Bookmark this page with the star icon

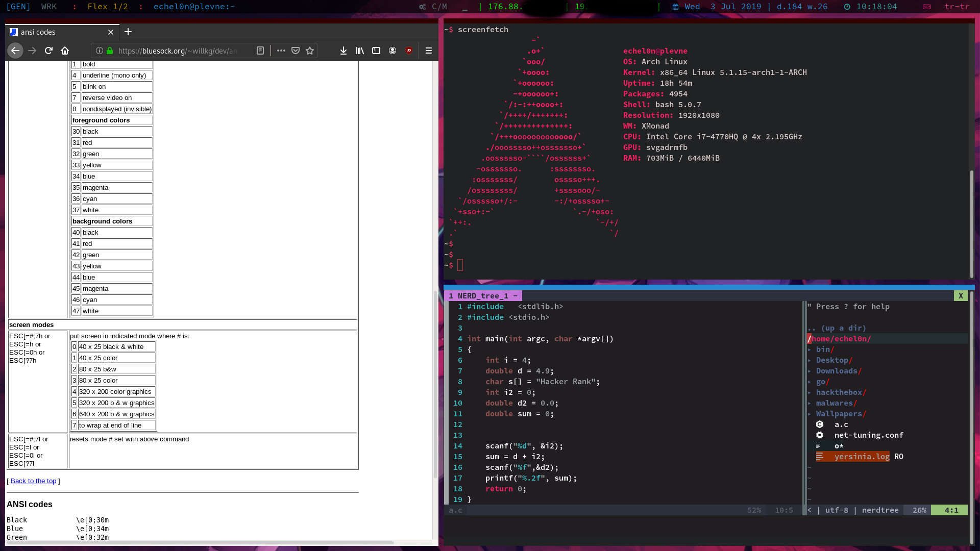310,51
